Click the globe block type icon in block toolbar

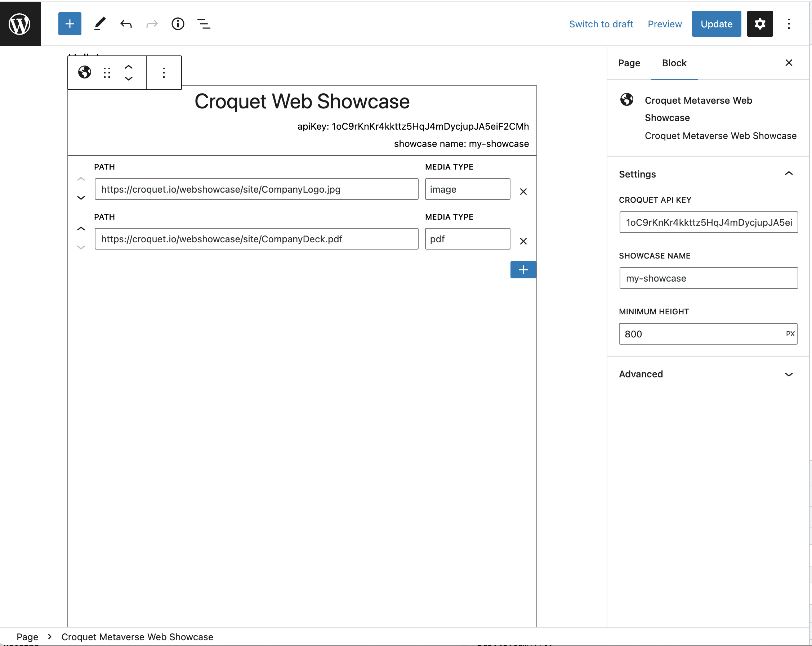(x=85, y=72)
